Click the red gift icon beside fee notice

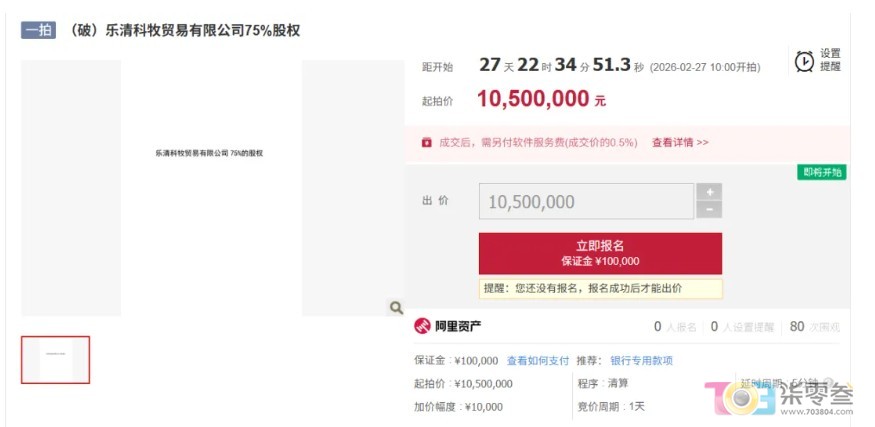coord(427,142)
